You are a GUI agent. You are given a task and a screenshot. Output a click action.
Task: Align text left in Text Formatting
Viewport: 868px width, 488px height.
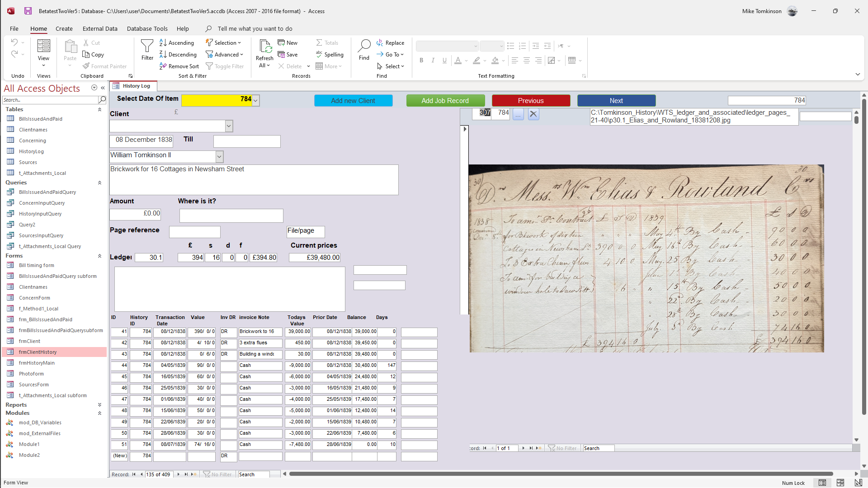tap(514, 60)
